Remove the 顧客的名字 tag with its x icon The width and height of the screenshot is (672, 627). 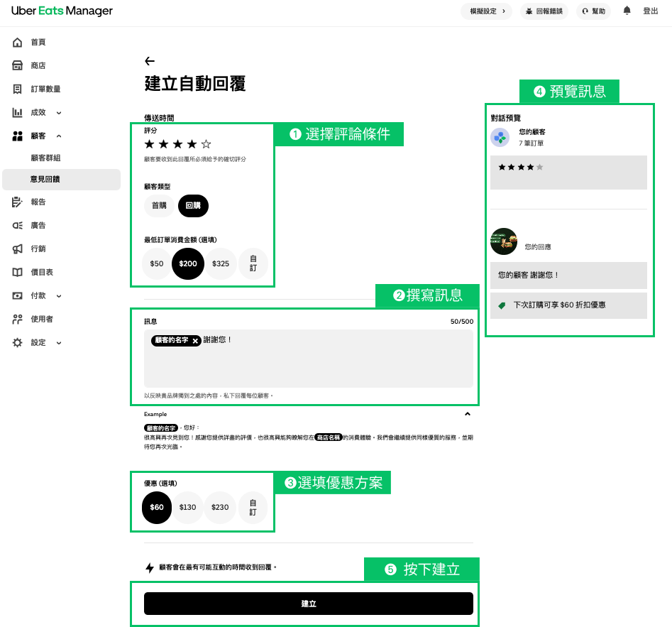point(195,341)
